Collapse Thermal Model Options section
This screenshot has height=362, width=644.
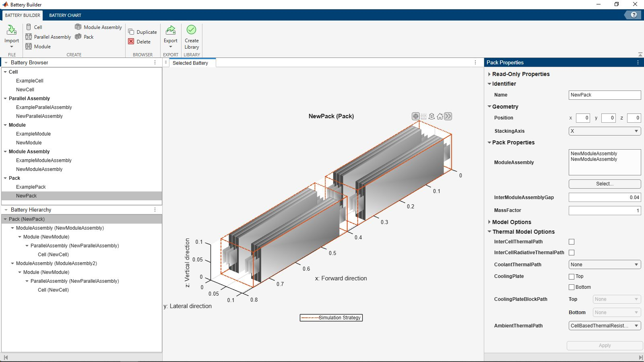tap(489, 232)
